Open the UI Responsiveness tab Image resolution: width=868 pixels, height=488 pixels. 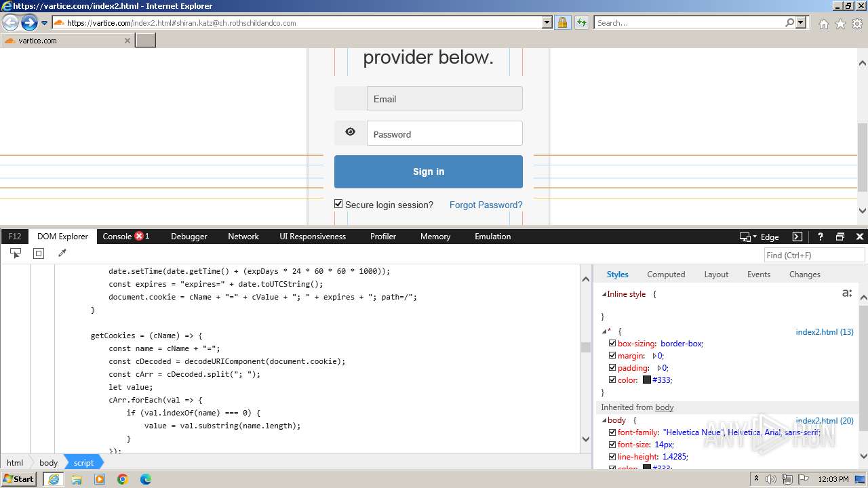pos(313,237)
